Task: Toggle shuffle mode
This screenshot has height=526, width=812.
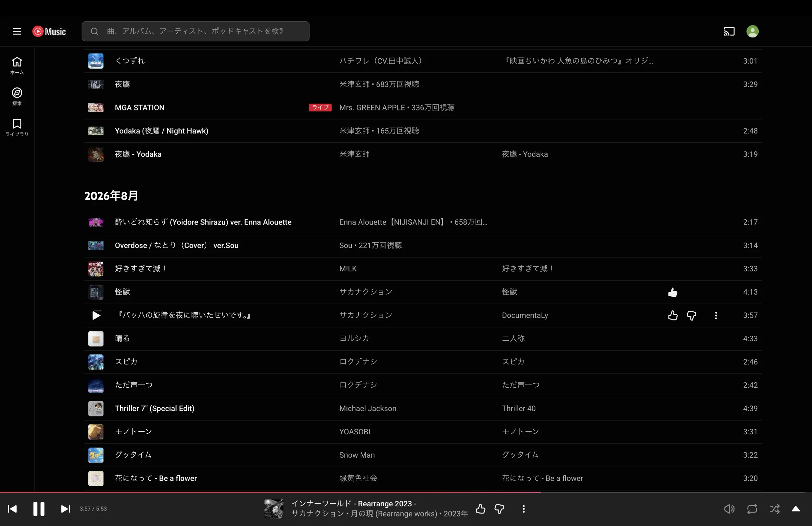Action: click(x=775, y=509)
